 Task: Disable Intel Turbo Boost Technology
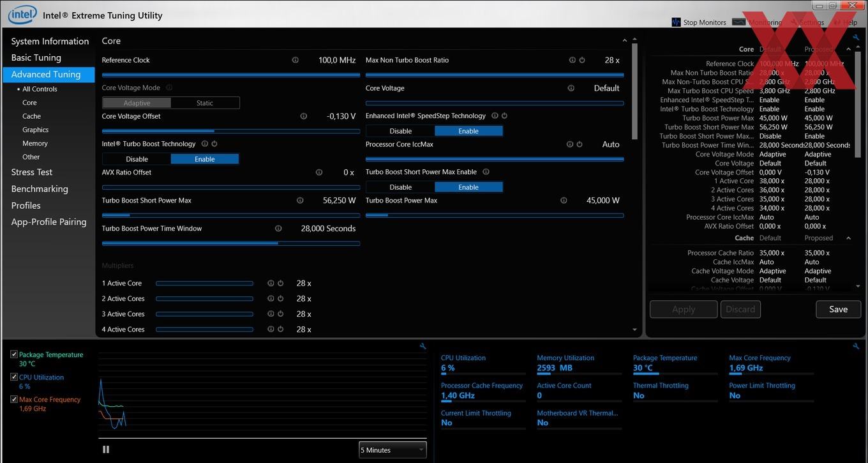click(137, 159)
